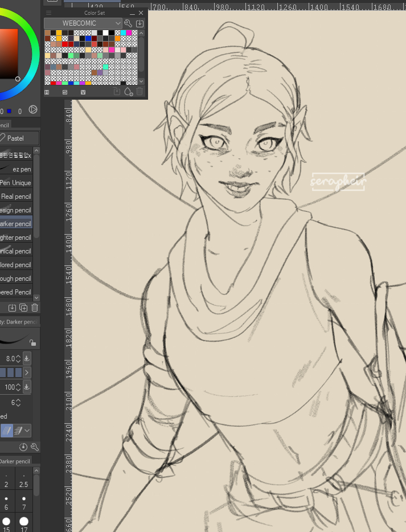The width and height of the screenshot is (406, 532).
Task: Toggle the H color mode button
Action: tap(47, 92)
